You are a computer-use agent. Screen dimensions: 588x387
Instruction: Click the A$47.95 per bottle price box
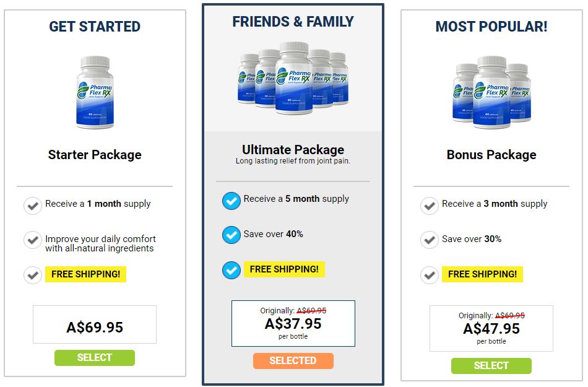(491, 328)
